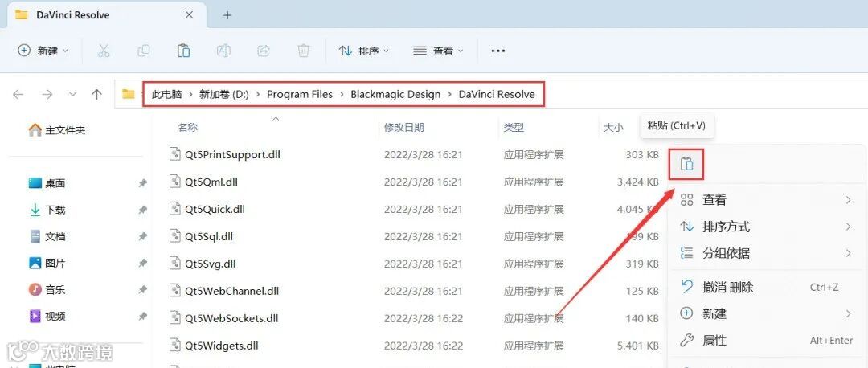Click Program Files breadcrumb
Image resolution: width=868 pixels, height=368 pixels.
click(x=300, y=95)
